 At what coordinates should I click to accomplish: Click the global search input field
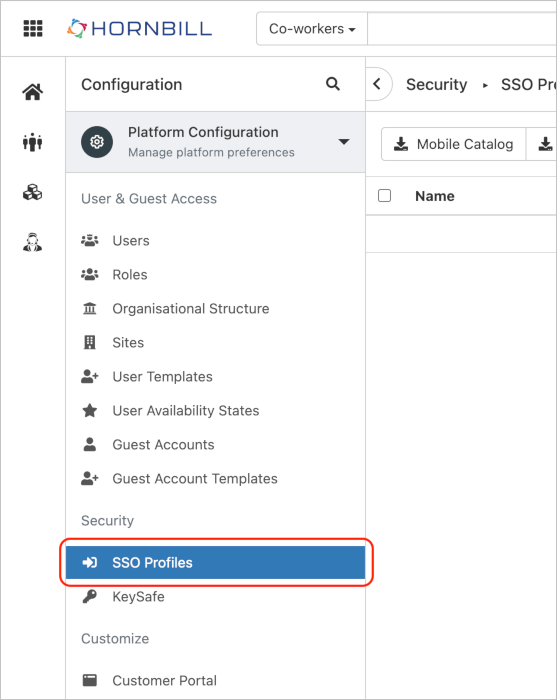tap(462, 29)
